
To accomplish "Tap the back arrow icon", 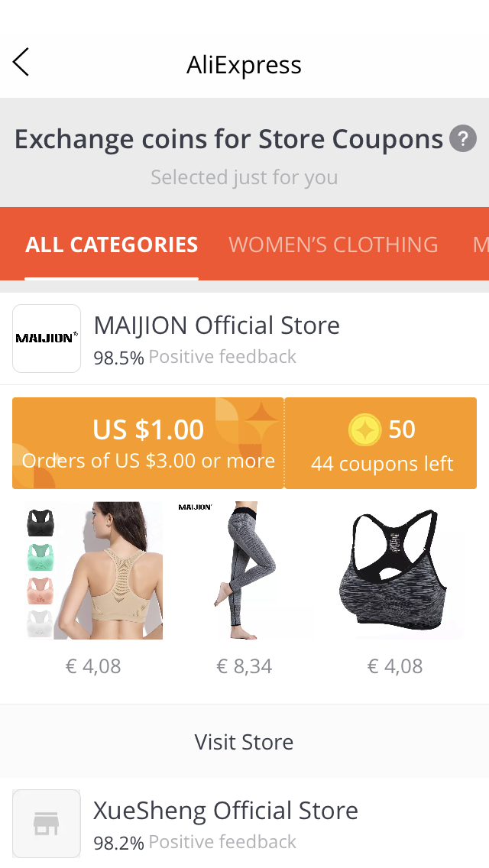I will click(x=21, y=62).
